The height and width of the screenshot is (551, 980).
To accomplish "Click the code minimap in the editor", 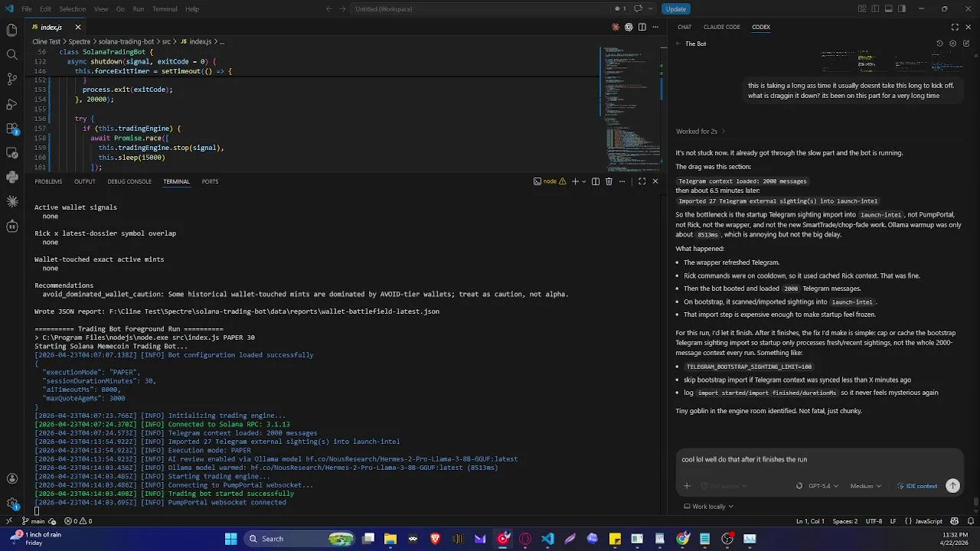I will coord(630,109).
